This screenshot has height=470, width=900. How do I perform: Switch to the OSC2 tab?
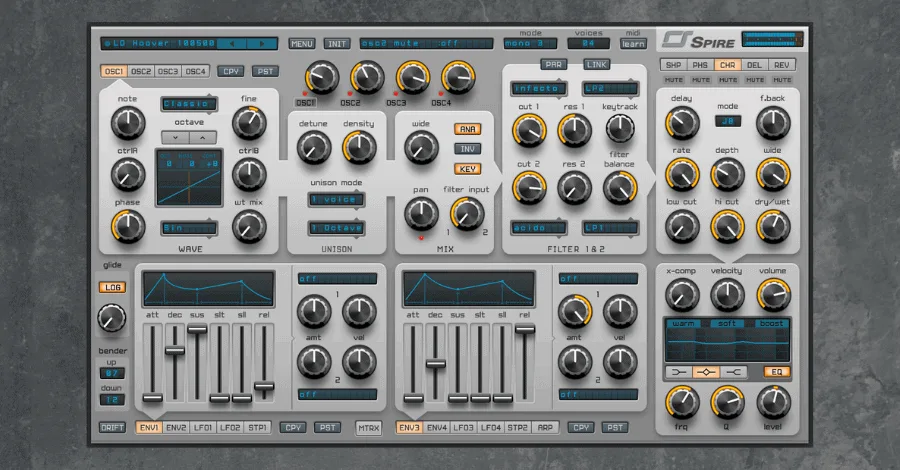point(141,71)
